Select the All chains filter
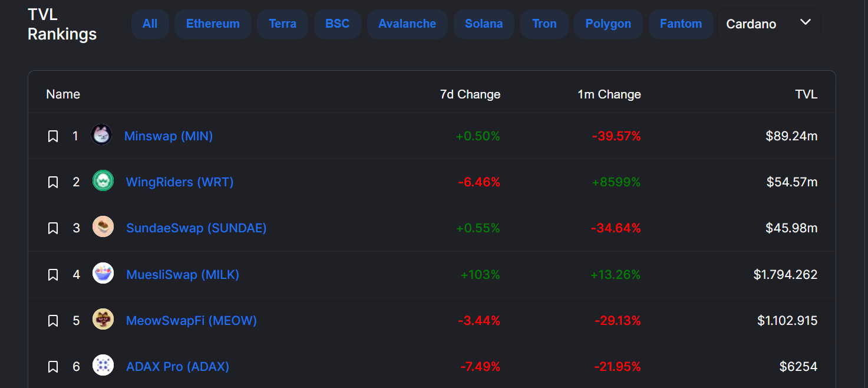 coord(150,24)
